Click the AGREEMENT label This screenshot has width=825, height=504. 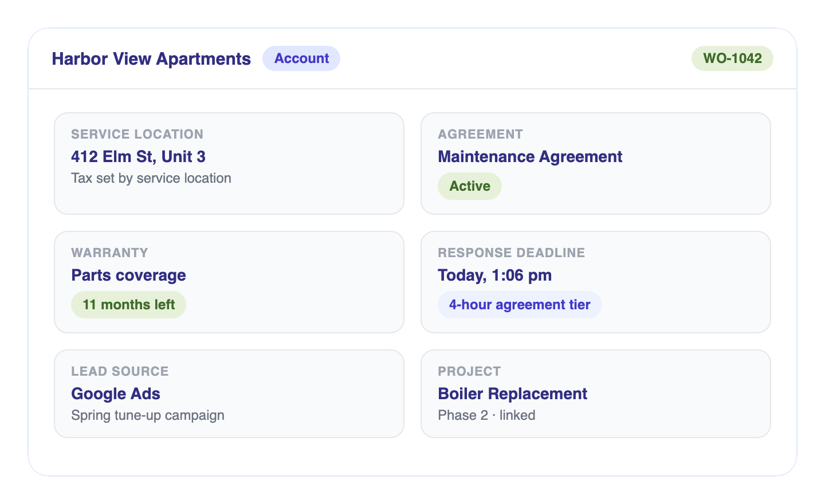point(480,134)
